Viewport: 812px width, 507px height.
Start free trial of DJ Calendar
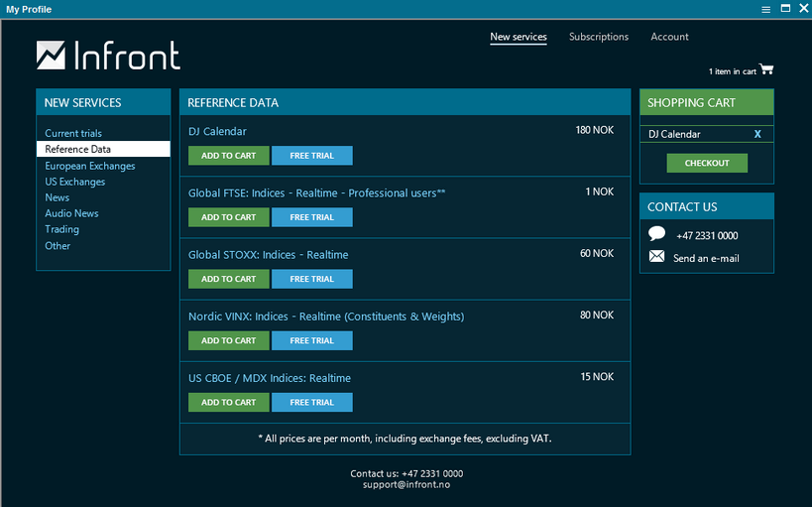click(x=311, y=156)
